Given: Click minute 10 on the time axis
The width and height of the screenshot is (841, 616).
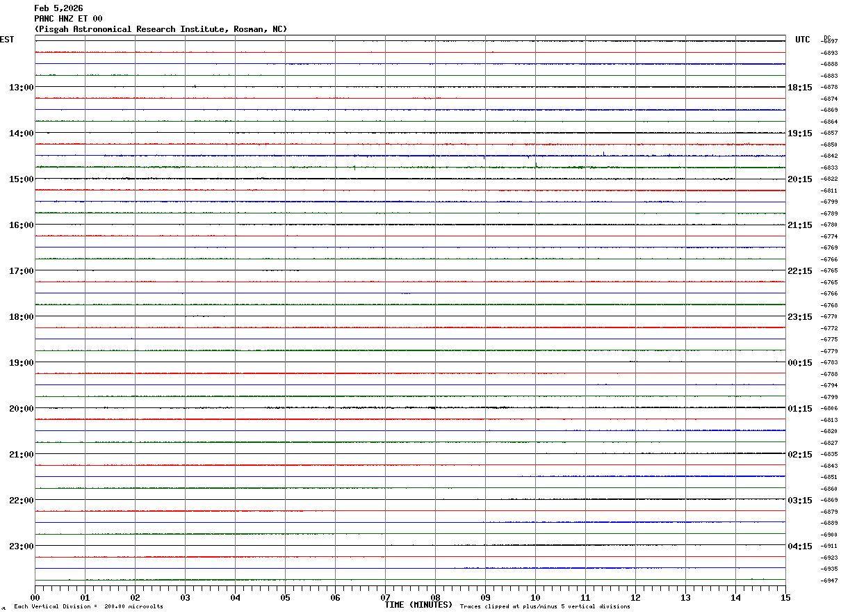Looking at the screenshot, I should point(535,597).
